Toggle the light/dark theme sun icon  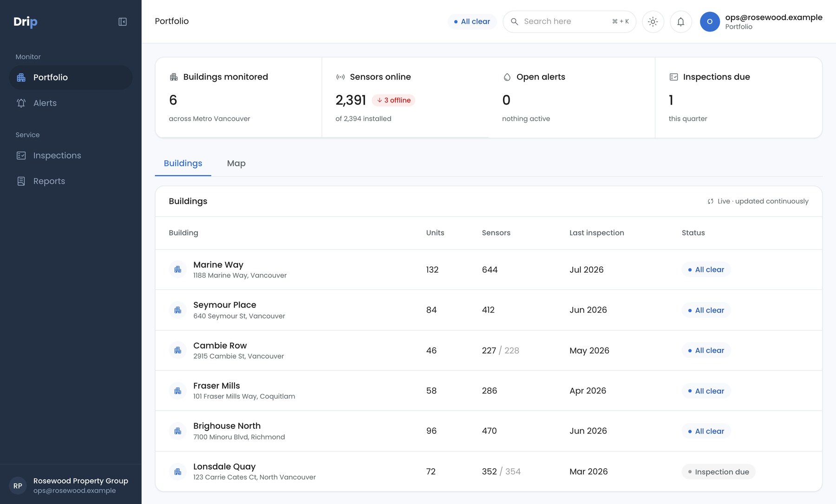pyautogui.click(x=653, y=22)
